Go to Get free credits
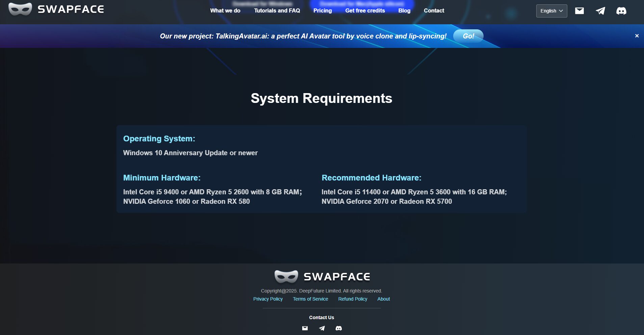Viewport: 644px width, 335px height. 365,10
